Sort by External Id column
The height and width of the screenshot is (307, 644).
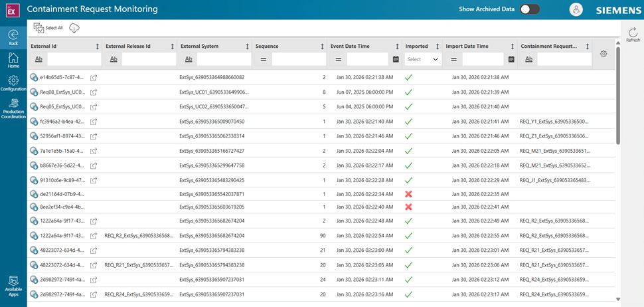(x=98, y=47)
